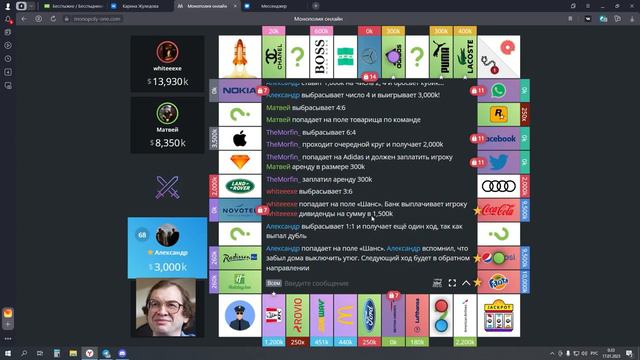The width and height of the screenshot is (640, 360).
Task: Switch to the Карина Жулидова browser tab
Action: click(140, 6)
